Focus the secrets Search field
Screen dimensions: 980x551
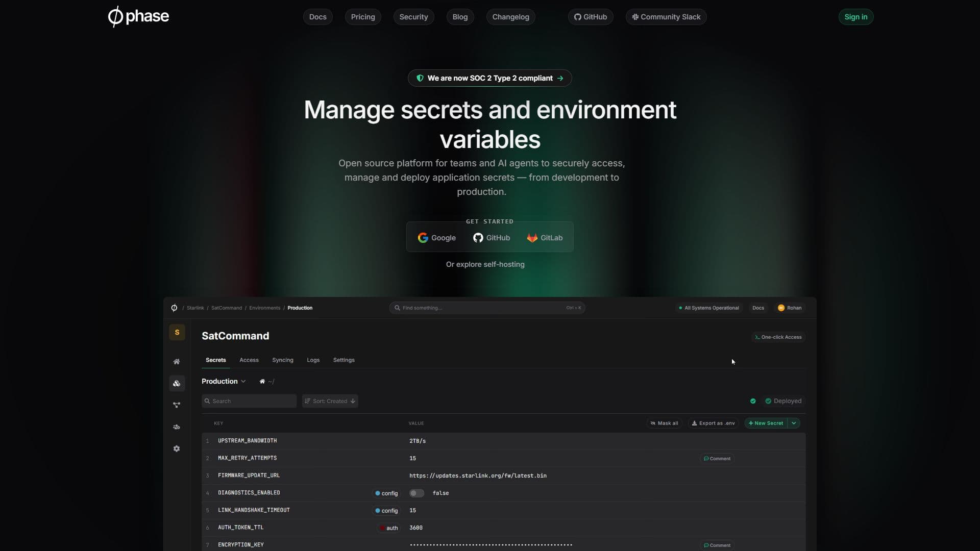tap(249, 401)
